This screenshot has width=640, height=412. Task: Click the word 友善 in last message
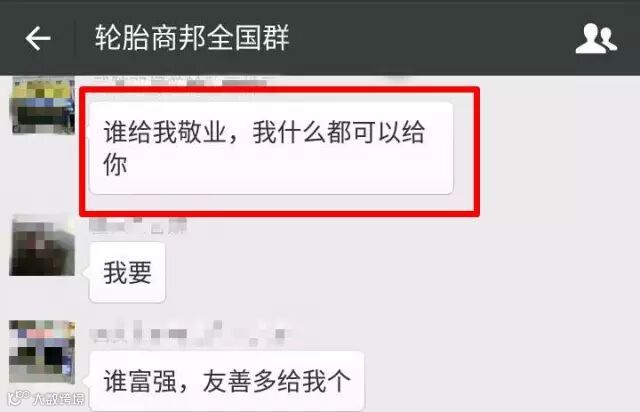(x=227, y=381)
